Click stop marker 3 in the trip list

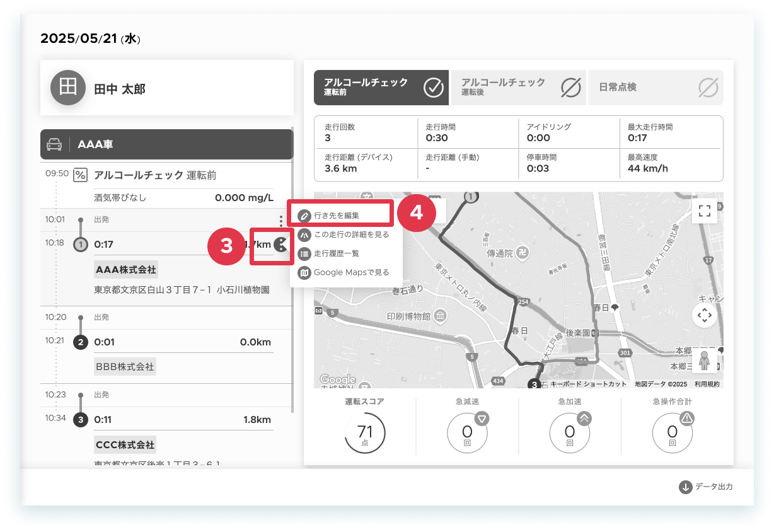point(80,419)
